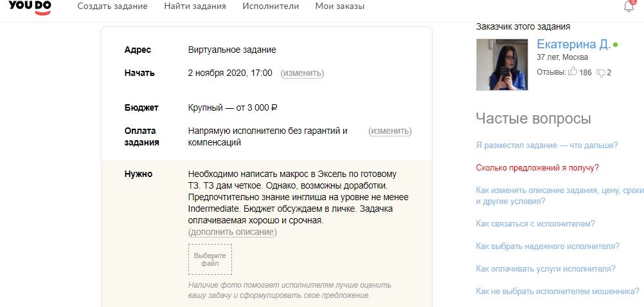
Task: Click изменить next to start date
Action: click(302, 73)
